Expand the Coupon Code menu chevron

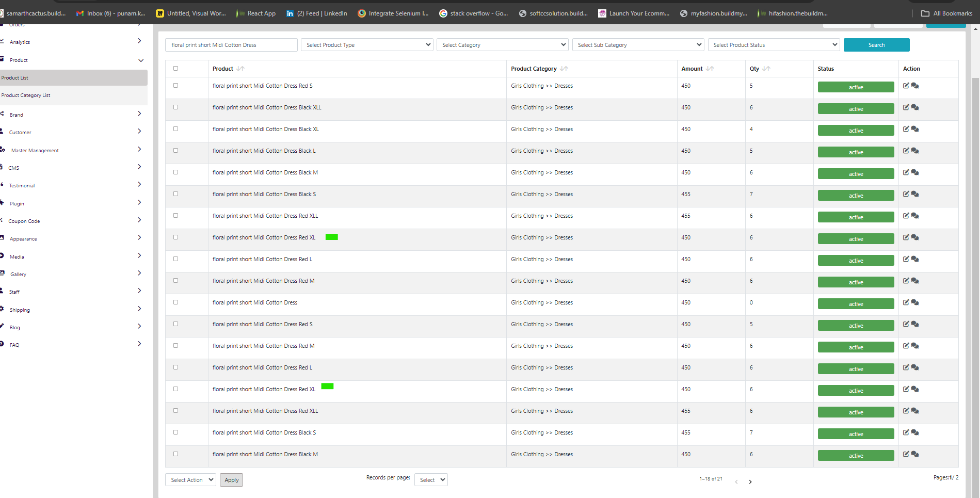(x=139, y=220)
